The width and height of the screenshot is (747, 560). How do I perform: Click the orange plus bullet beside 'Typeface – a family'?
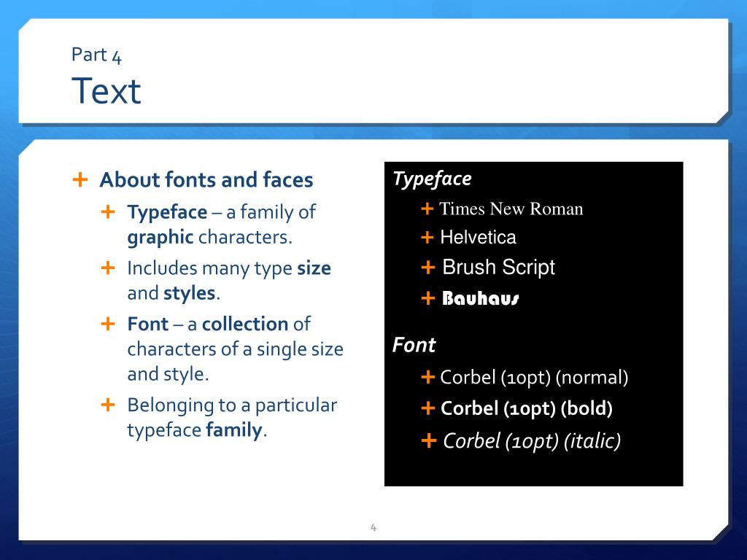coord(108,211)
